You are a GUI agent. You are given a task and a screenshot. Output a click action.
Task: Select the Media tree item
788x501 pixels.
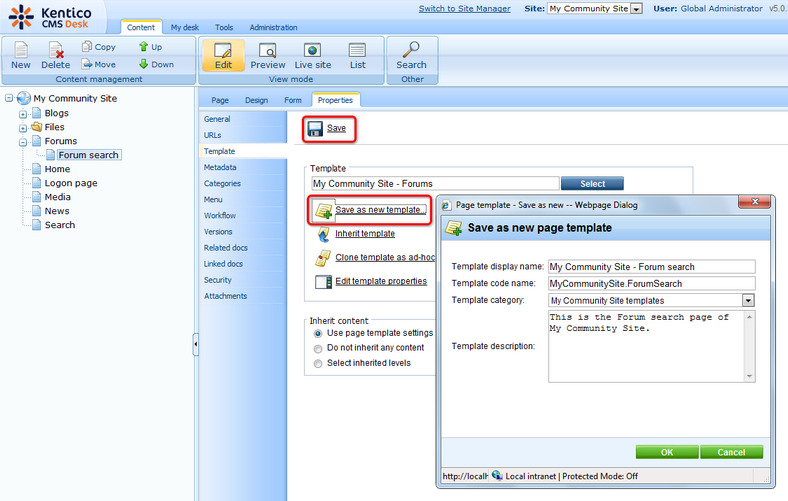[x=57, y=197]
